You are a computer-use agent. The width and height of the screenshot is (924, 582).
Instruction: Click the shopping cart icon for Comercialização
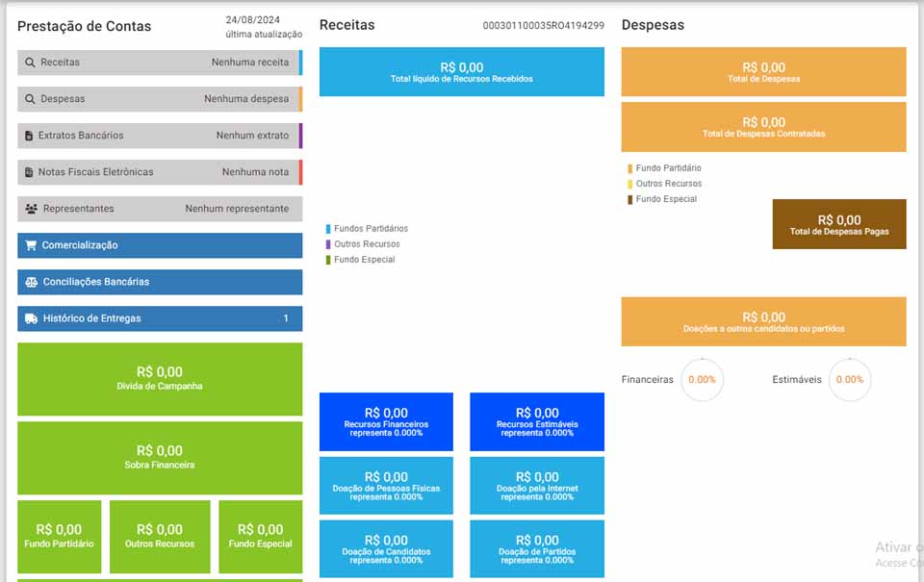32,245
